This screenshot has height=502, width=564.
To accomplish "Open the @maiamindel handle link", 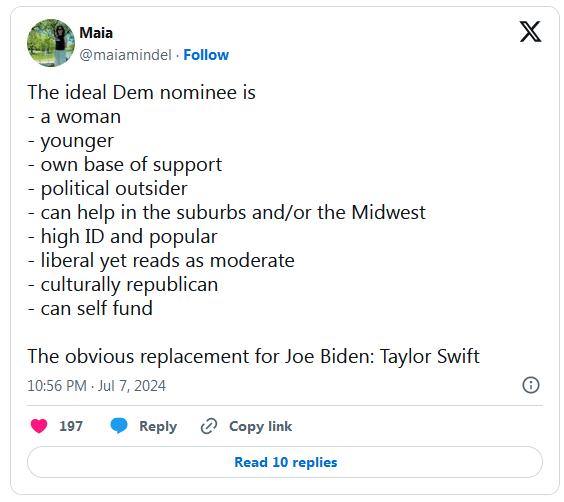I will 125,55.
